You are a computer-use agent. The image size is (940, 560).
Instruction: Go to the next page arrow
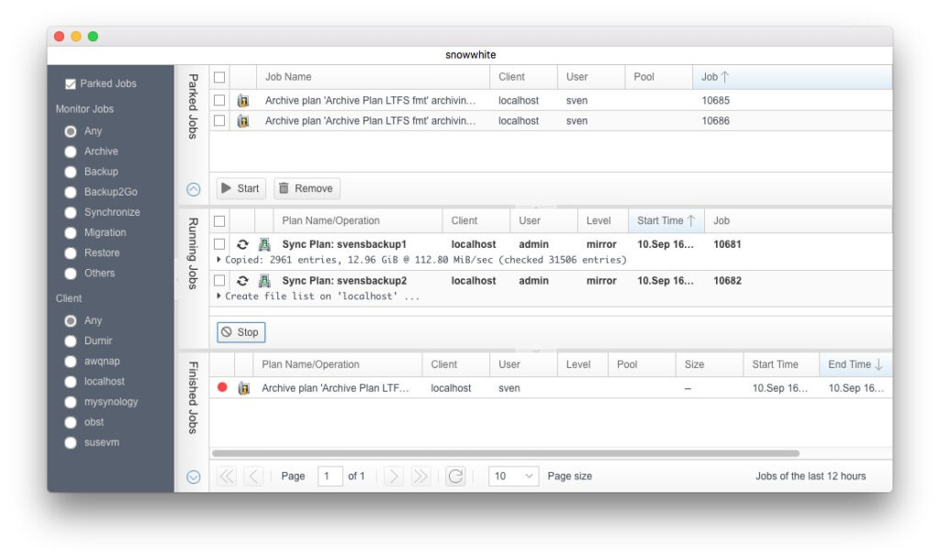(393, 476)
